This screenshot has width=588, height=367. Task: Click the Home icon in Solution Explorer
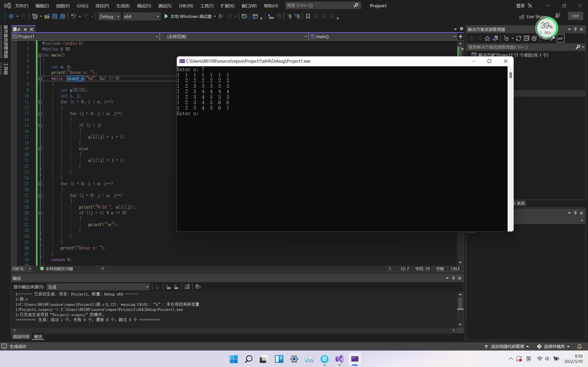coord(487,38)
